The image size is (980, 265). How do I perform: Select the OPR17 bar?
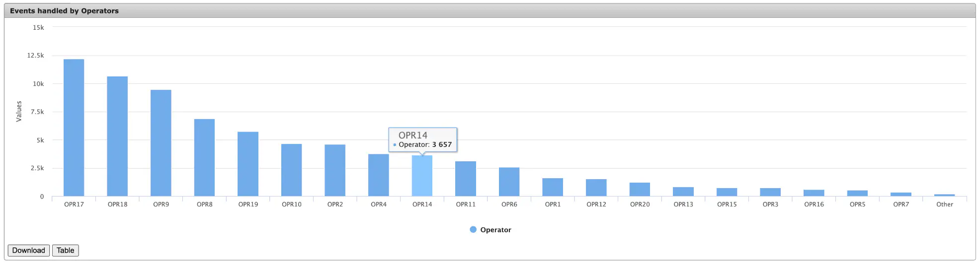coord(74,128)
